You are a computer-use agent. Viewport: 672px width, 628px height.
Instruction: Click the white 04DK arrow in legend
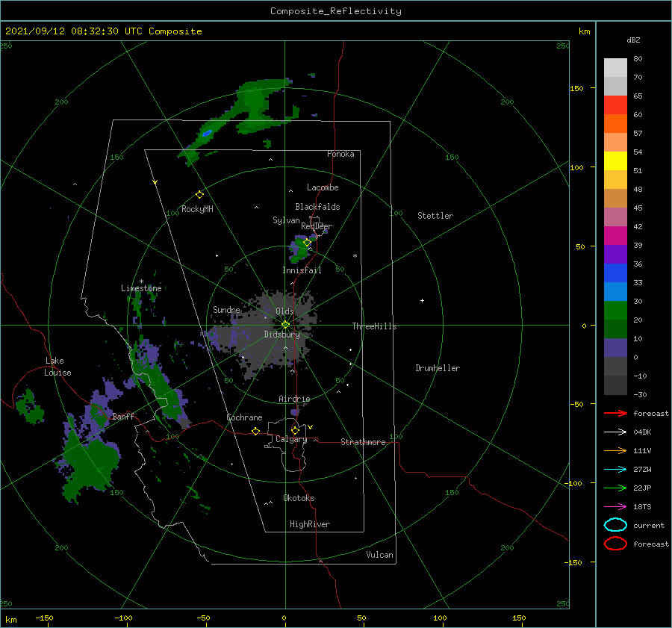tap(615, 432)
